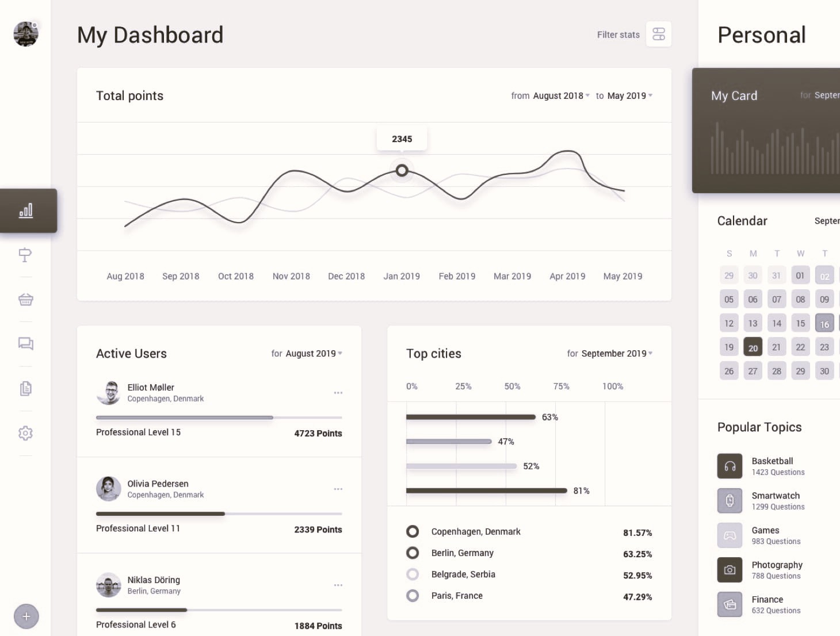Click the round plus button at bottom left
Viewport: 840px width, 636px height.
(26, 616)
